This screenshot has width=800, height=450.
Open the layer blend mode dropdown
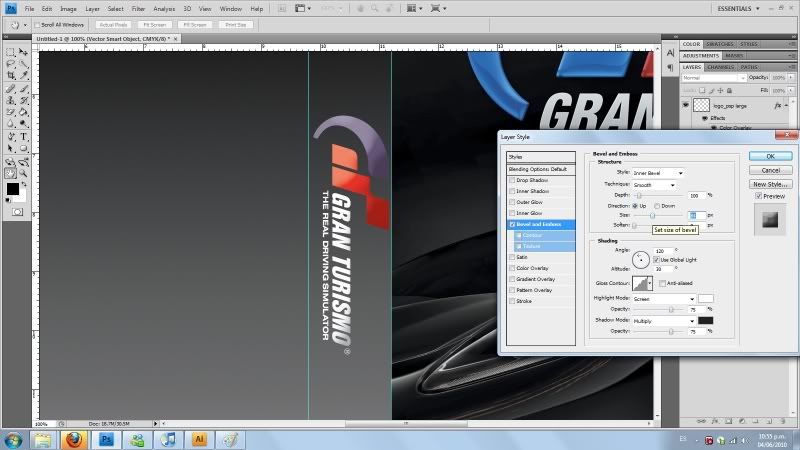tap(714, 78)
